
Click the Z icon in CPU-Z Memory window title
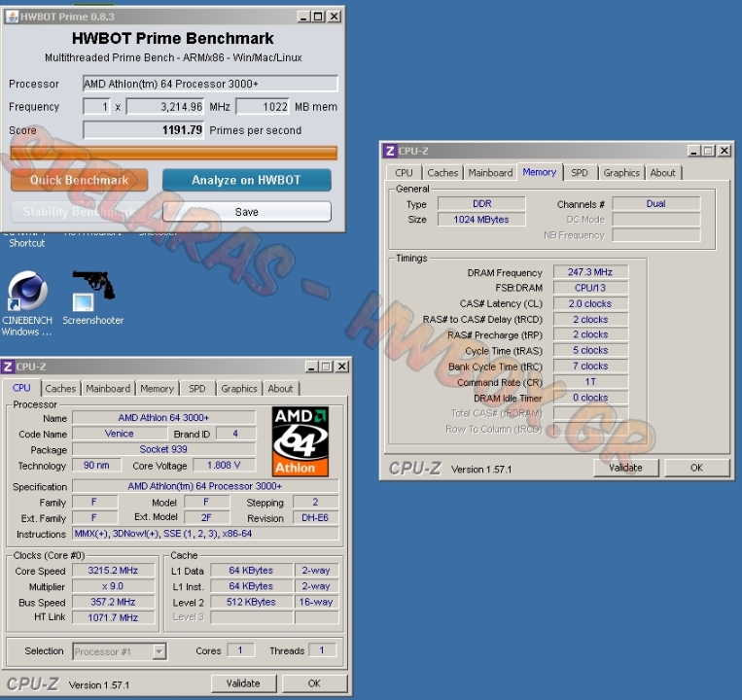pyautogui.click(x=390, y=151)
